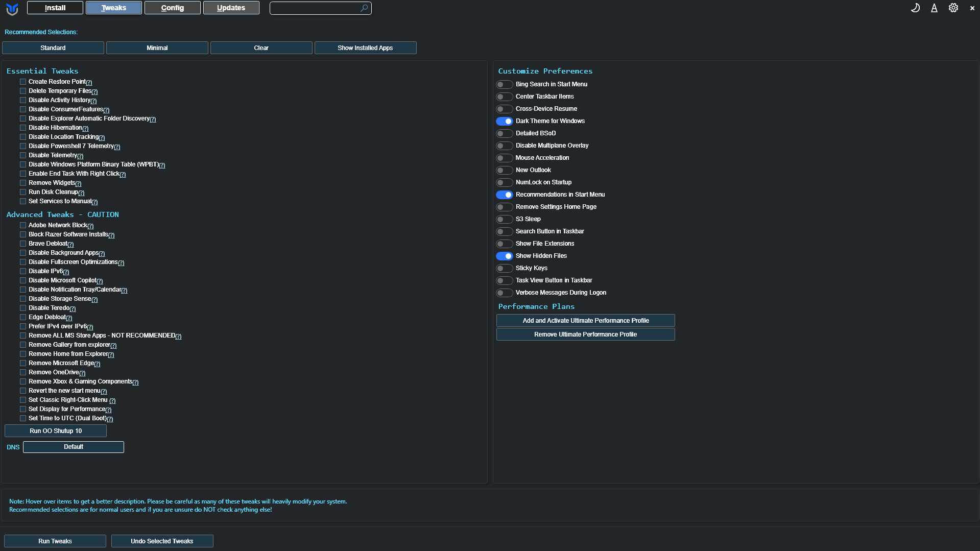Open help for Remove Widgets
The width and height of the screenshot is (980, 551).
pyautogui.click(x=78, y=183)
